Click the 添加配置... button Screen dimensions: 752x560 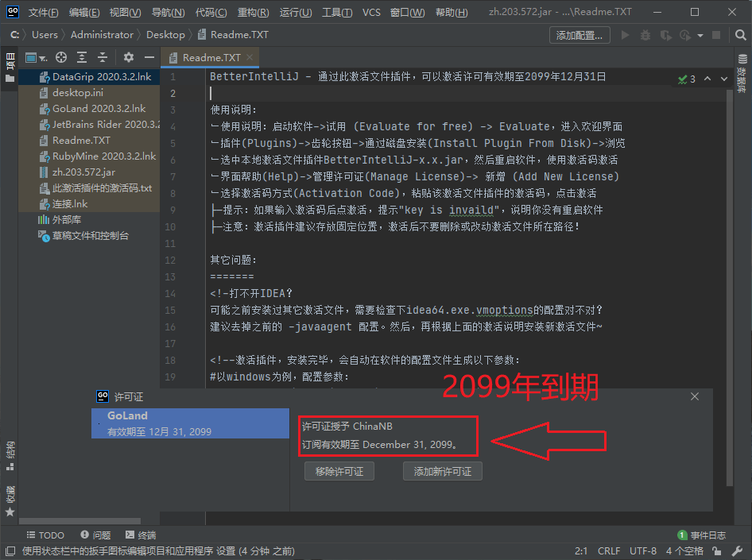[x=580, y=35]
